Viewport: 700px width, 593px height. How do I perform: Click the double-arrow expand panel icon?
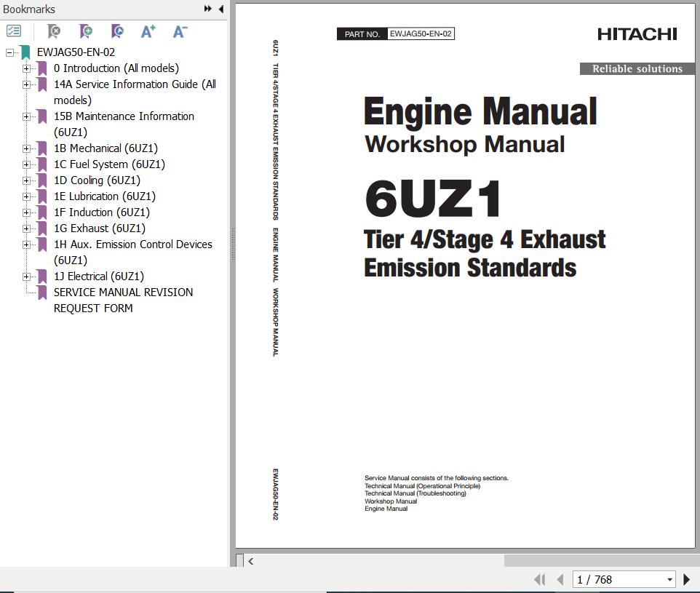[x=207, y=9]
